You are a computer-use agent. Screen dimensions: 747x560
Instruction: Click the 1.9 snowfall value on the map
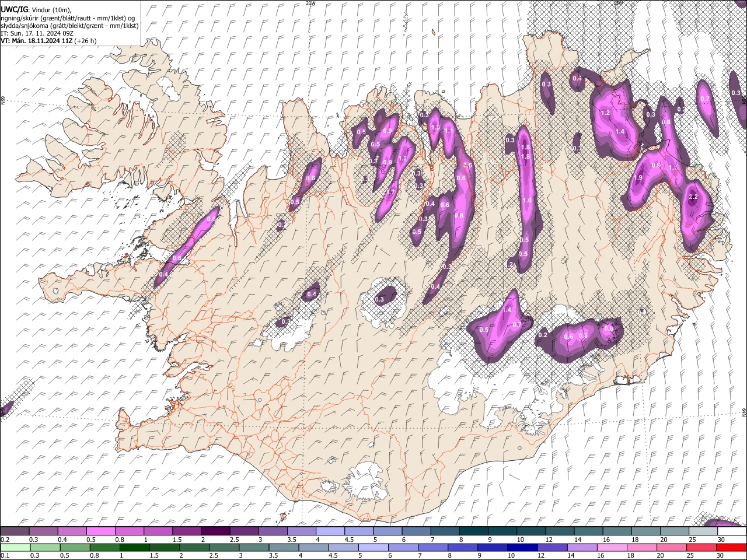pos(638,177)
